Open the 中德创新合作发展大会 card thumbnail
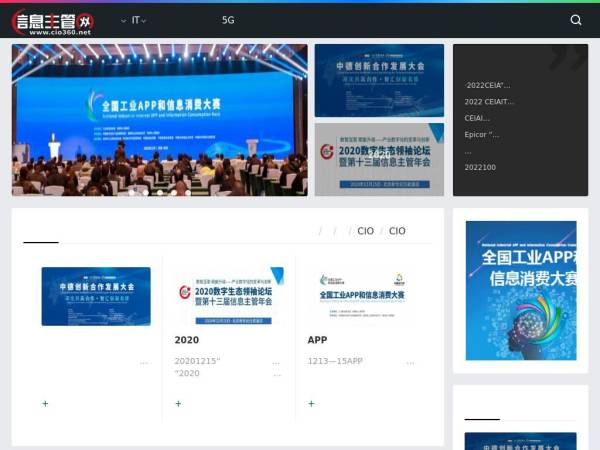600x450 pixels. tap(96, 297)
